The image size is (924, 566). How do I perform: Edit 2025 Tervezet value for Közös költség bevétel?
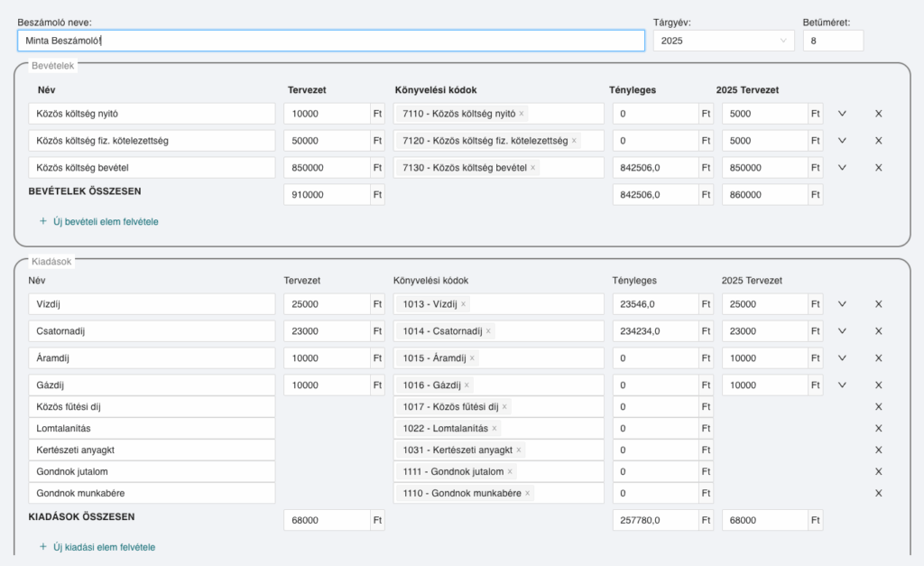click(763, 168)
